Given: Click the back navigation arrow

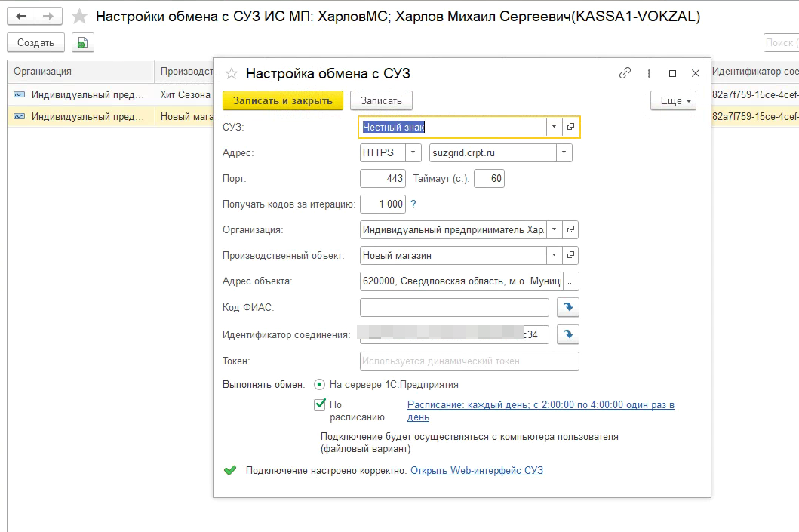Looking at the screenshot, I should click(x=22, y=16).
